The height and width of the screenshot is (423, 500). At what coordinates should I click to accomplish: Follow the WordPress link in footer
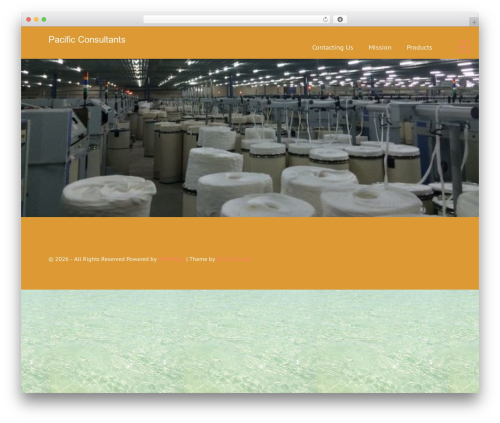(171, 259)
